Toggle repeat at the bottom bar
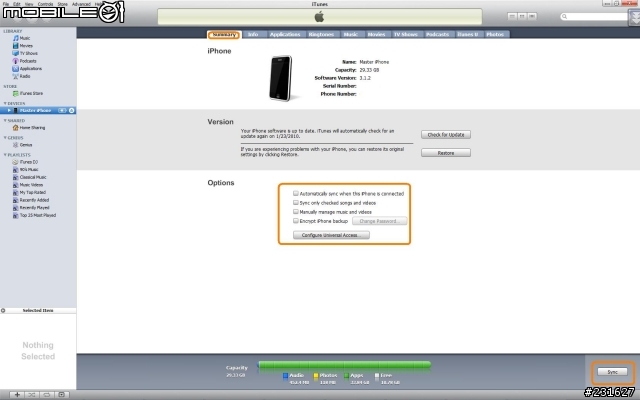Image resolution: width=640 pixels, height=400 pixels. tap(47, 395)
